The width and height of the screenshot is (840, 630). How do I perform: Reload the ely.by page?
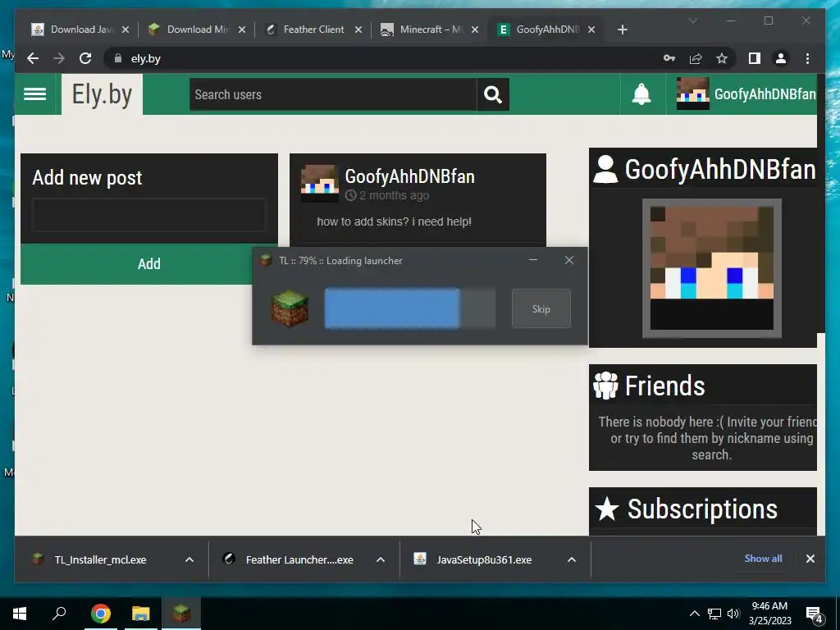tap(85, 58)
